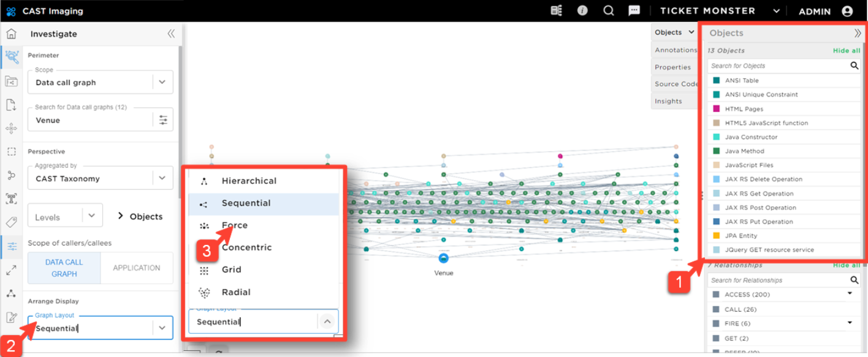868x357 pixels.
Task: Open the Properties side tab
Action: (x=674, y=67)
